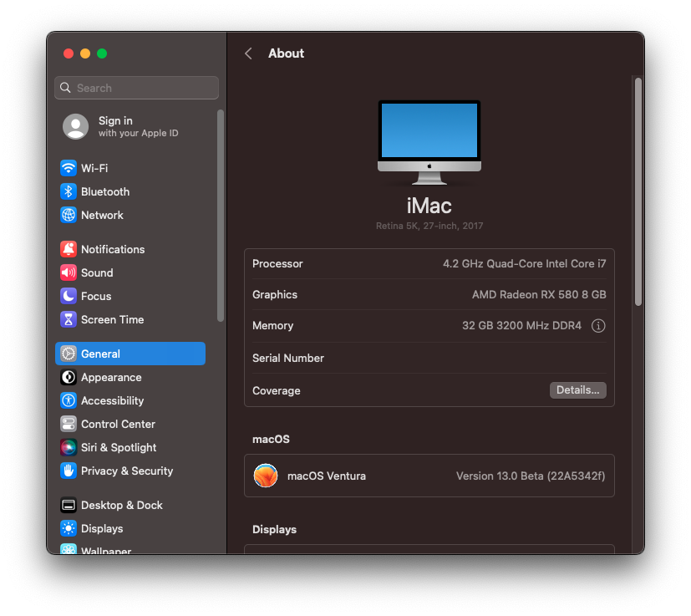Select the Bluetooth label in sidebar
The width and height of the screenshot is (691, 616).
[x=105, y=191]
